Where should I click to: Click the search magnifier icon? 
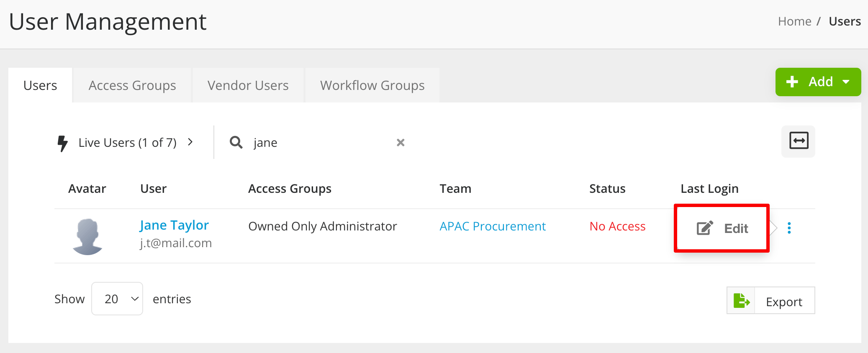pos(236,143)
